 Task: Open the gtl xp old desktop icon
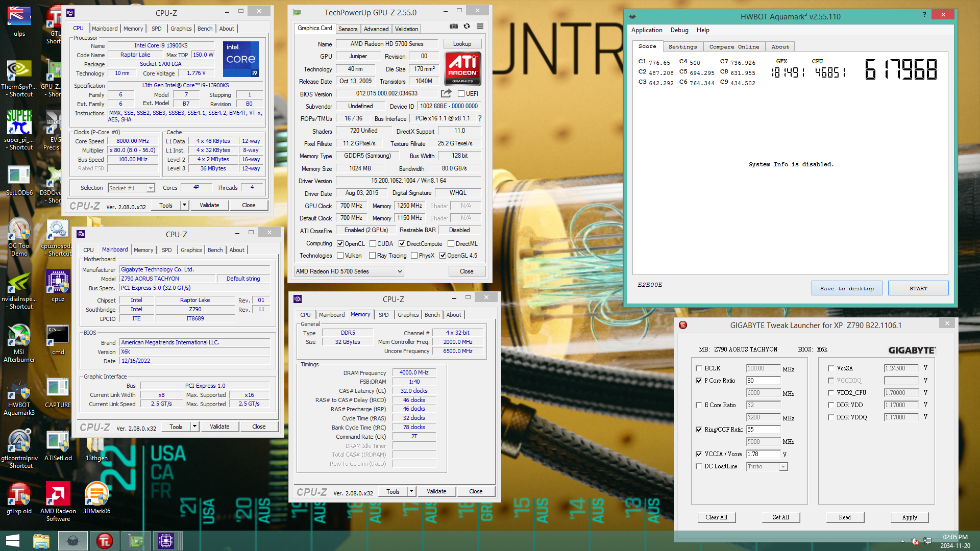tap(19, 498)
